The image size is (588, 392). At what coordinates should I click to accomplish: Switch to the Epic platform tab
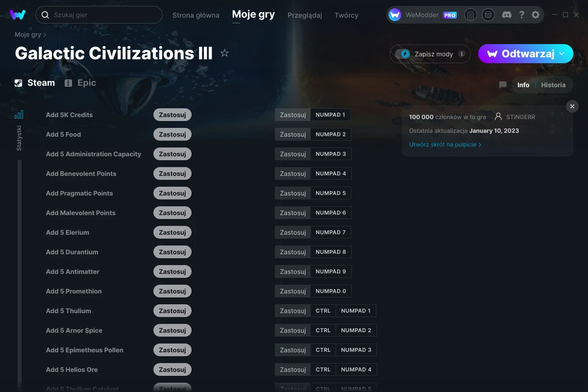coord(80,83)
